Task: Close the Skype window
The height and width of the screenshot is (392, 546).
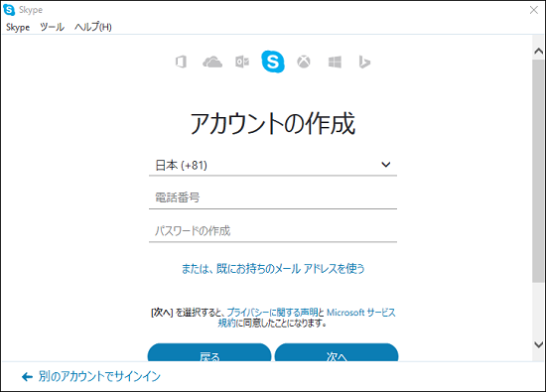Action: (x=534, y=10)
